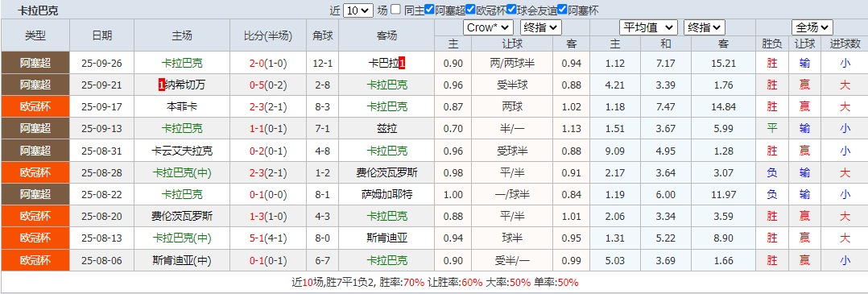The image size is (868, 294).
Task: Click the 0.70 home handicap odds
Action: 453,128
